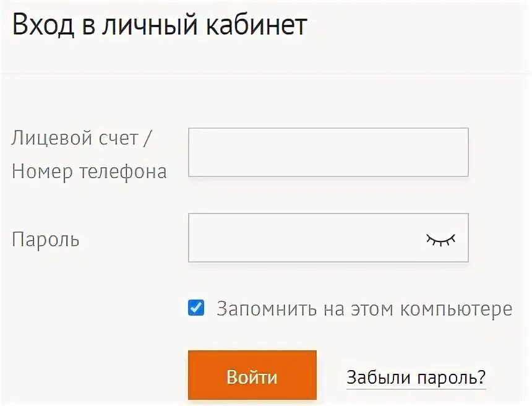Toggle the remember on this computer option
Screen dimensions: 532x406
196,308
